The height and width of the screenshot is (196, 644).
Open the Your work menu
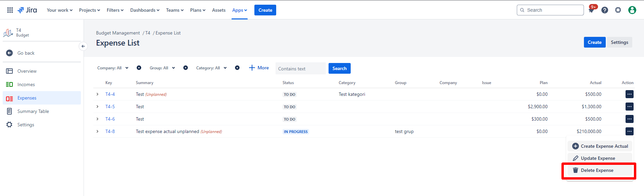(x=60, y=10)
